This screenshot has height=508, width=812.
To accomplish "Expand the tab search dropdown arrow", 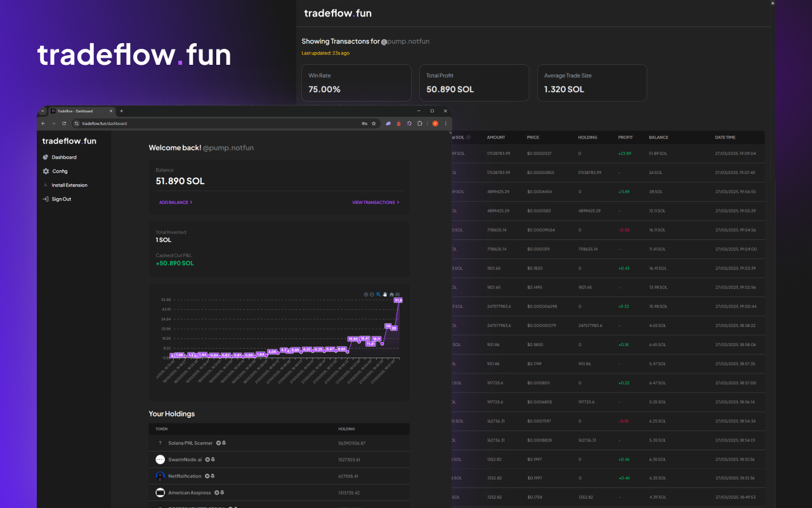I will (43, 110).
